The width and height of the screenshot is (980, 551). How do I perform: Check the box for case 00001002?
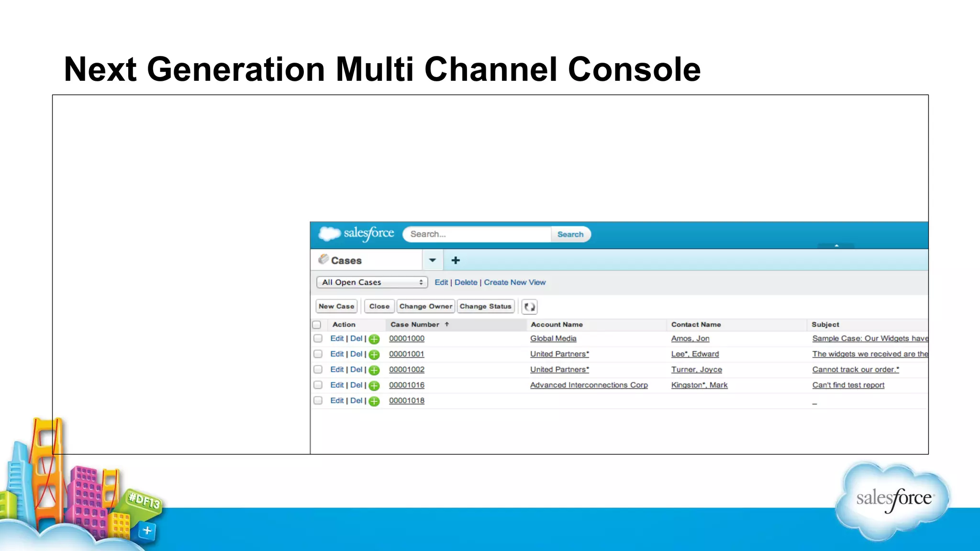pyautogui.click(x=318, y=369)
